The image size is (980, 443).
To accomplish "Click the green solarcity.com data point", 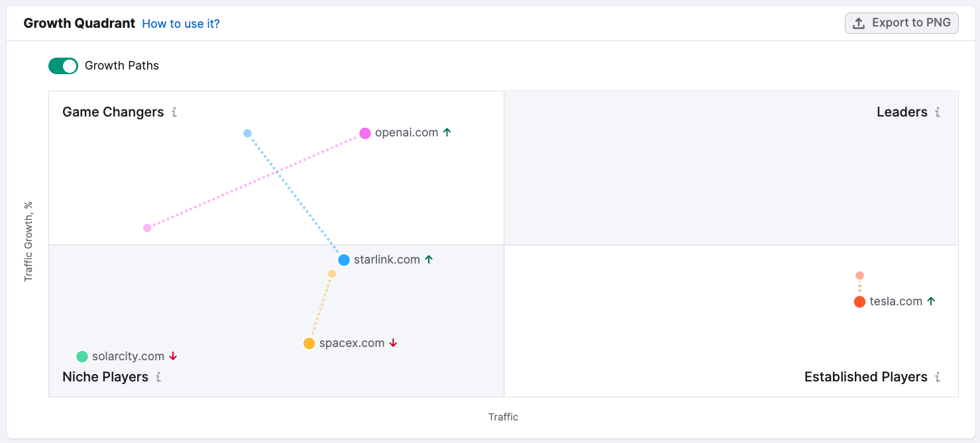I will coord(82,357).
